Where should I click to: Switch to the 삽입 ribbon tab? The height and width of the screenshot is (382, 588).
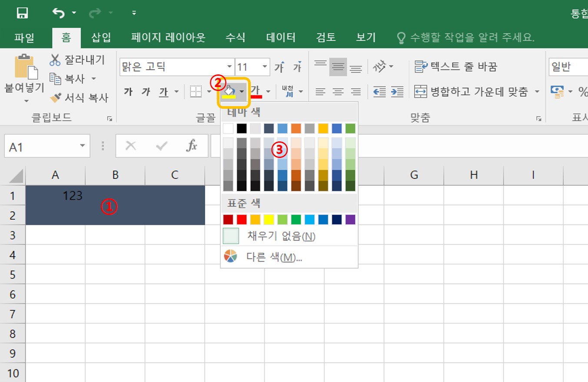[x=100, y=37]
